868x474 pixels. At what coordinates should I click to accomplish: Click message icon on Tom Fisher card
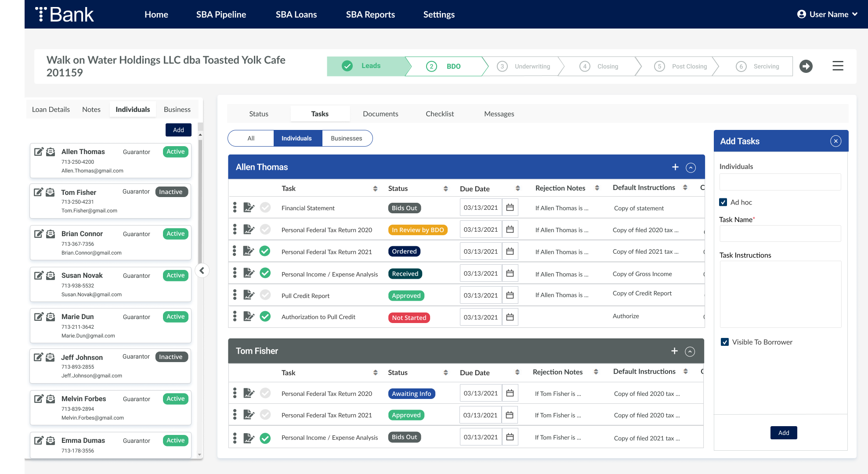tap(51, 192)
